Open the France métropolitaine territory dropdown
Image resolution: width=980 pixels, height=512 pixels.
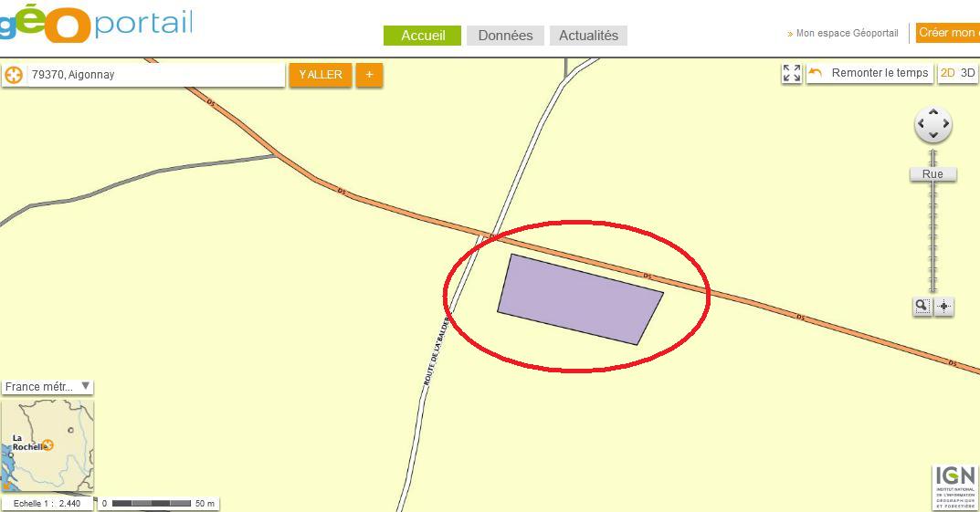point(47,387)
